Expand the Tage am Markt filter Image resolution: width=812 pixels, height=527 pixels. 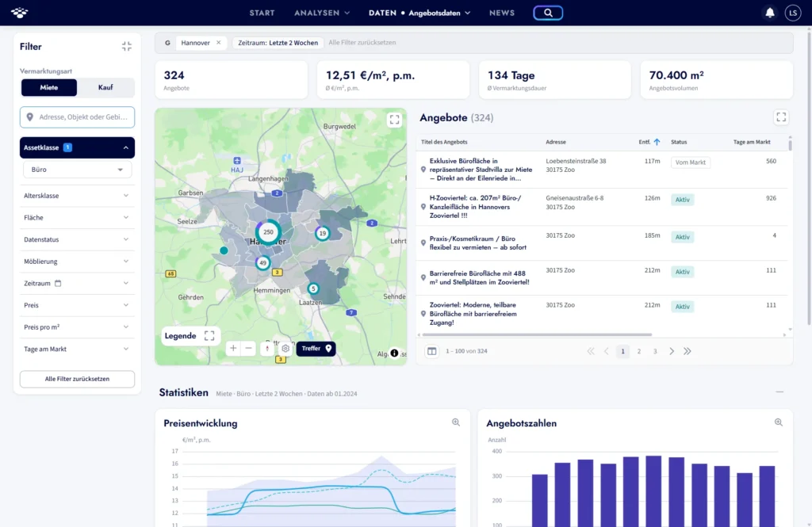[x=77, y=349]
